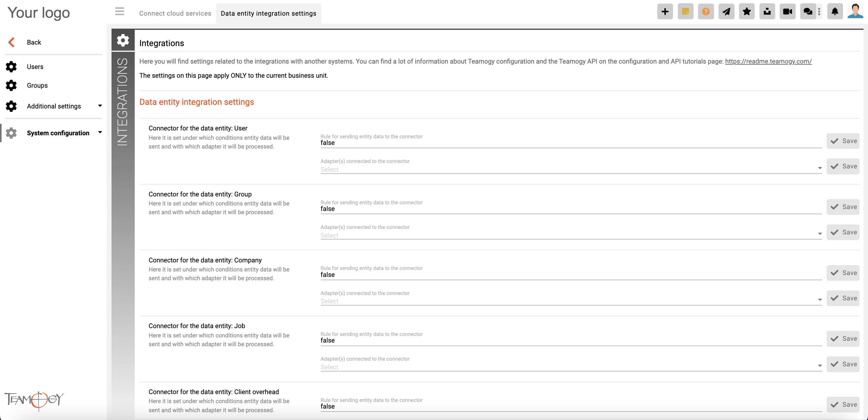Image resolution: width=868 pixels, height=420 pixels.
Task: Edit Group connector rule field
Action: click(x=571, y=209)
